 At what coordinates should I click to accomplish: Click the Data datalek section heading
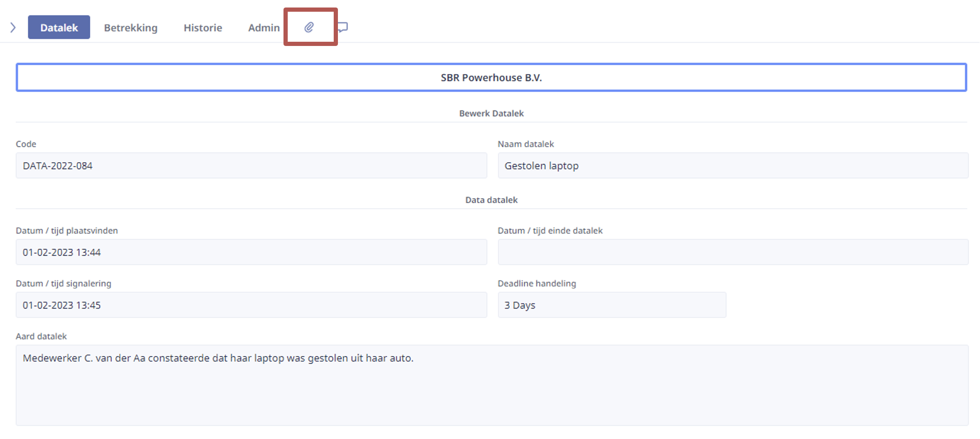(491, 200)
